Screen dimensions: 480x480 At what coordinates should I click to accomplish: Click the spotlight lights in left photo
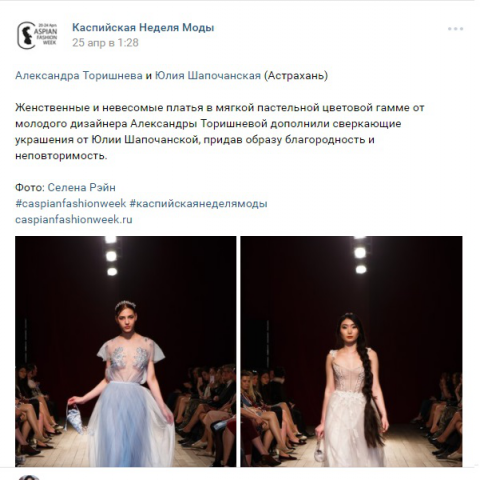pyautogui.click(x=111, y=256)
